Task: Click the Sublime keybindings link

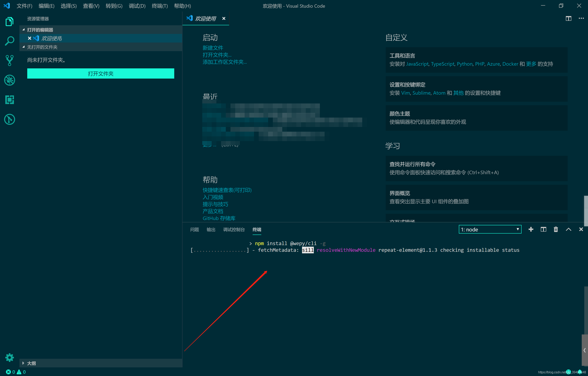Action: pyautogui.click(x=421, y=93)
